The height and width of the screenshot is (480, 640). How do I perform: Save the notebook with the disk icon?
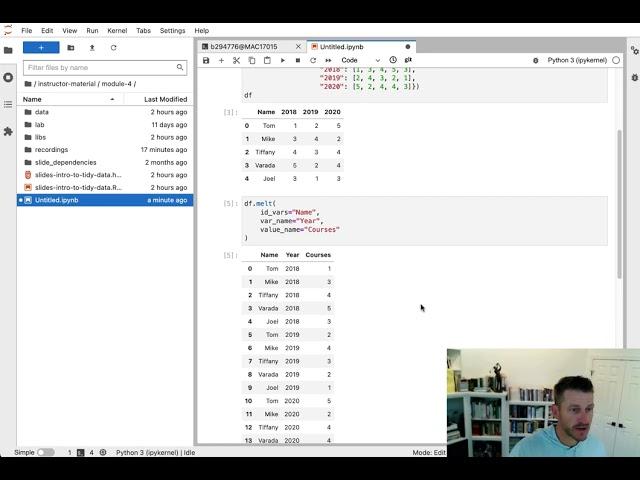206,60
